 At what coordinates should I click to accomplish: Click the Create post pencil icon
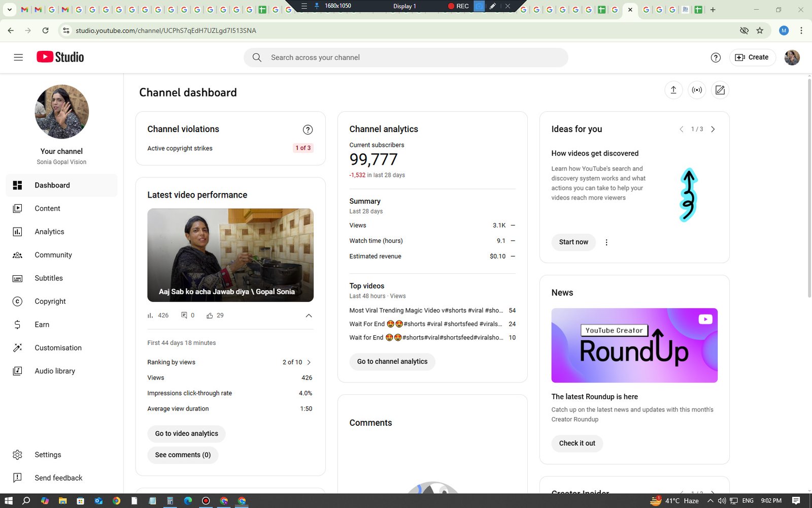pos(720,90)
